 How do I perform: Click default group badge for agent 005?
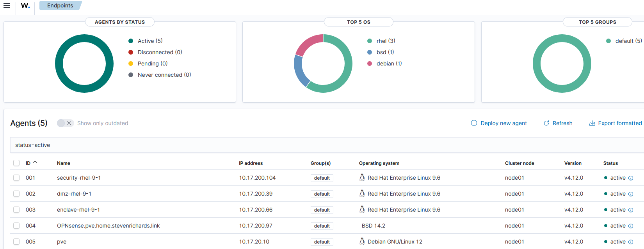pos(322,242)
